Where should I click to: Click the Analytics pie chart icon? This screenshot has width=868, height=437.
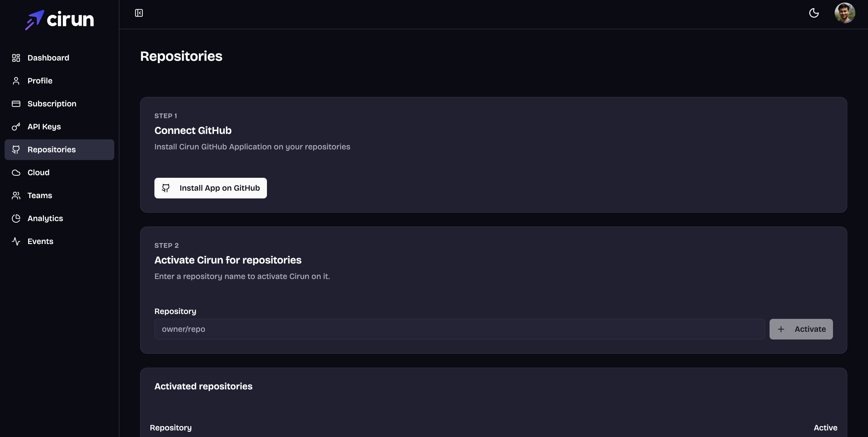pyautogui.click(x=16, y=218)
